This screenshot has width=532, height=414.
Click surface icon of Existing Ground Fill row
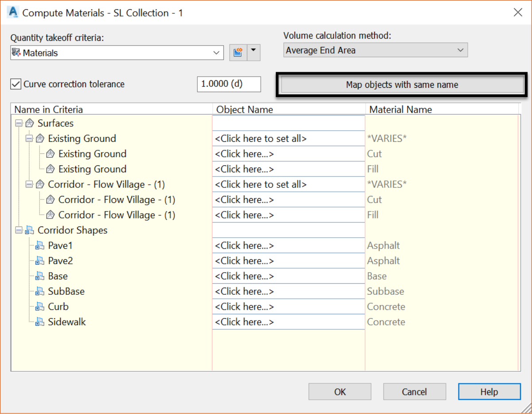[x=51, y=169]
